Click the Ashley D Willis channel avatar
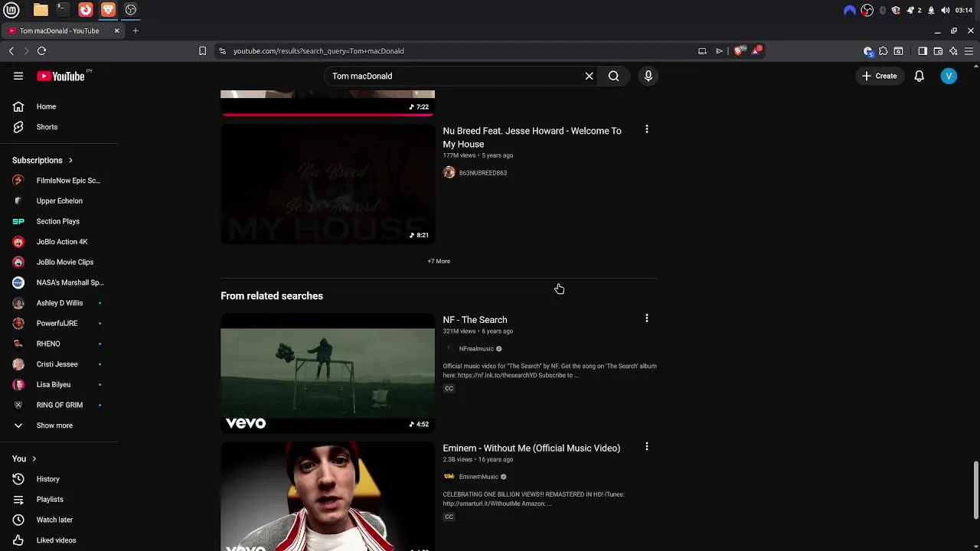Screen dimensions: 980x551 [x=18, y=303]
